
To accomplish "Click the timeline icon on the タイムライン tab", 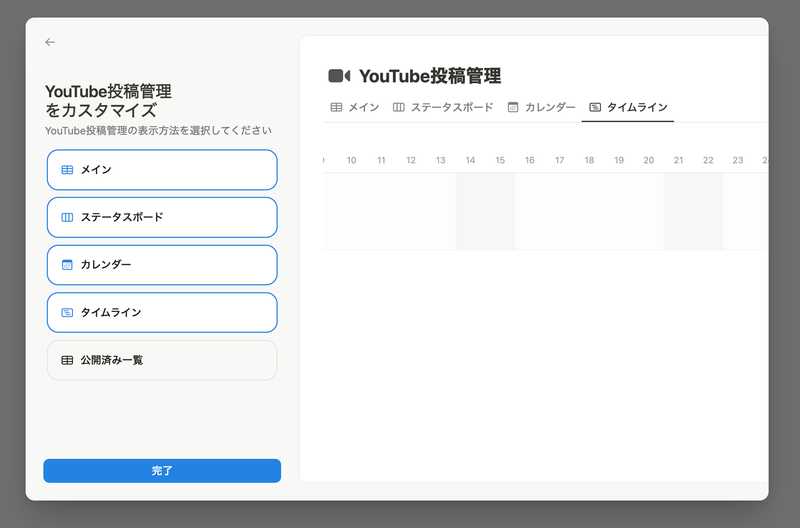I will tap(595, 107).
